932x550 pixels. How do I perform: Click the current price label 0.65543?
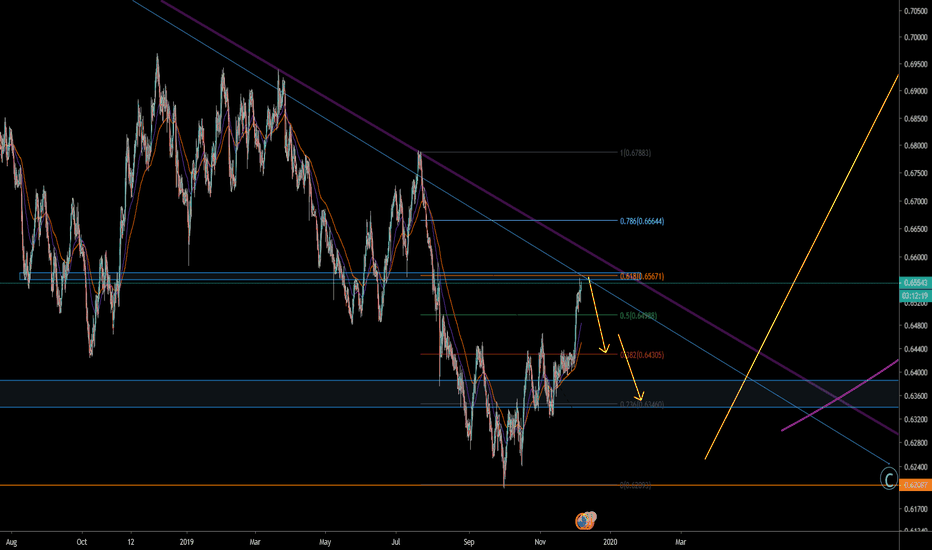pos(914,285)
